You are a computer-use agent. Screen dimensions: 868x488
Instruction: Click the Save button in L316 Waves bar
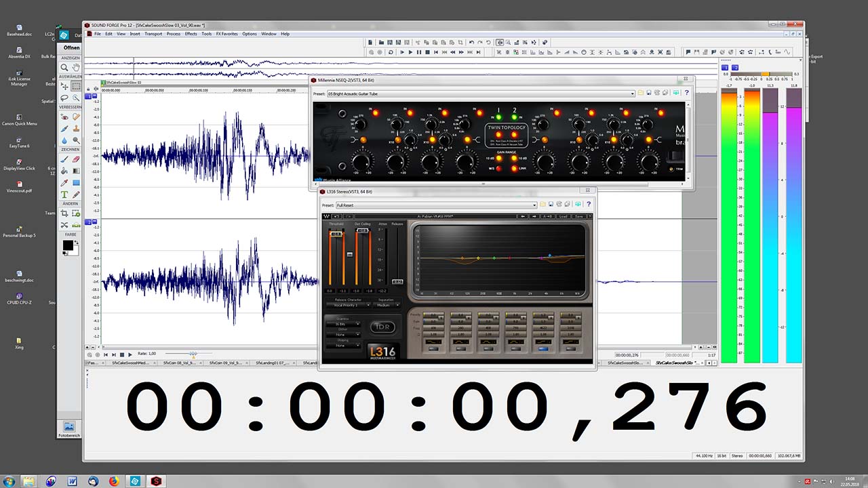tap(579, 216)
